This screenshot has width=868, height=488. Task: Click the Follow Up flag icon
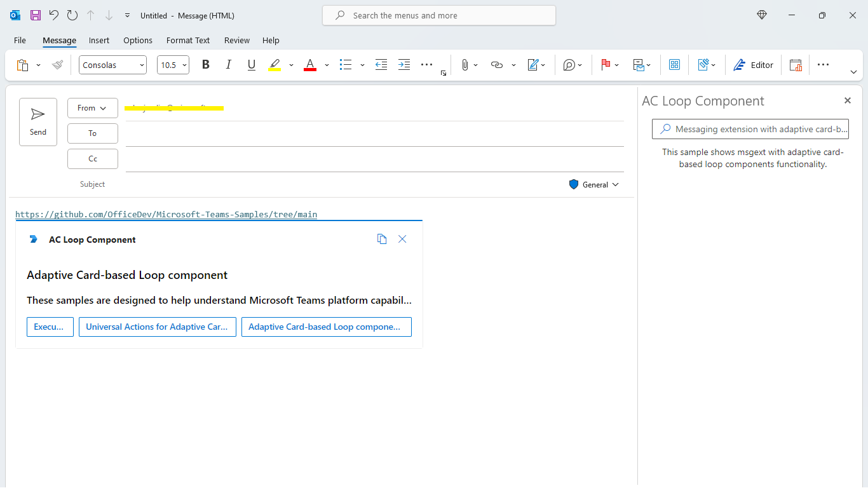click(x=606, y=65)
